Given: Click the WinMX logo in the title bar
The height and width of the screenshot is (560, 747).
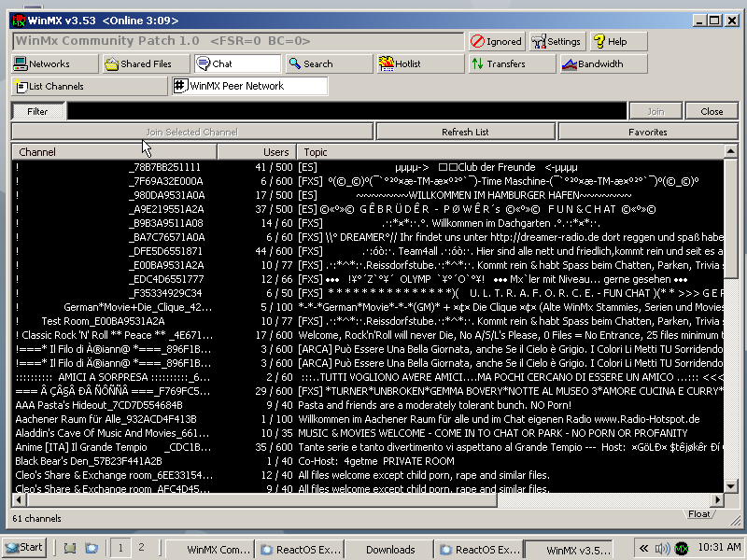Looking at the screenshot, I should [x=19, y=21].
